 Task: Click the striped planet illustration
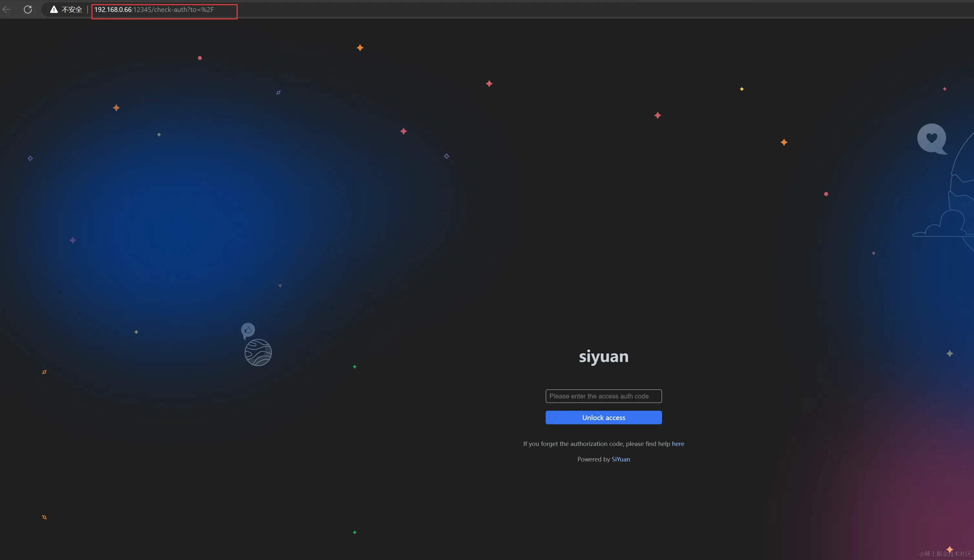click(x=258, y=352)
